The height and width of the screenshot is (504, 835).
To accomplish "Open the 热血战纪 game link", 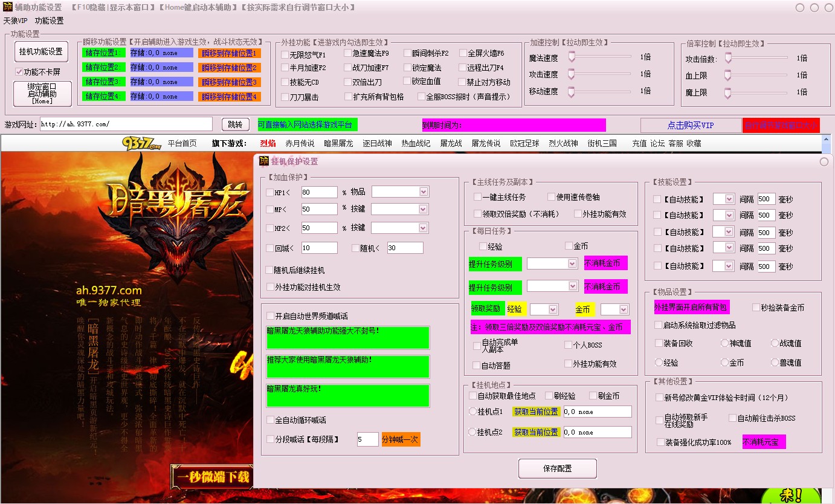I will point(416,143).
